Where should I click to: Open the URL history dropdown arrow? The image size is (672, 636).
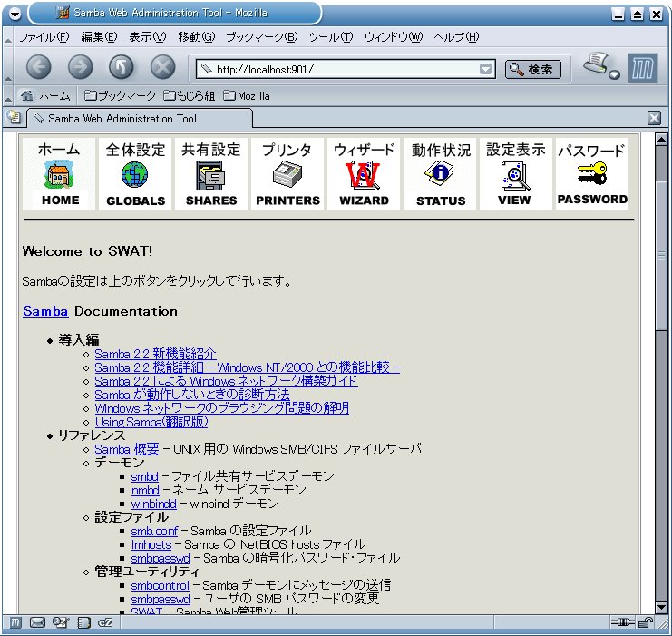(x=485, y=69)
